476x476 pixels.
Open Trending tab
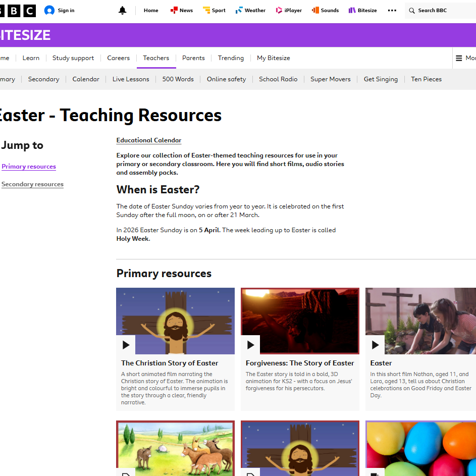pos(231,58)
